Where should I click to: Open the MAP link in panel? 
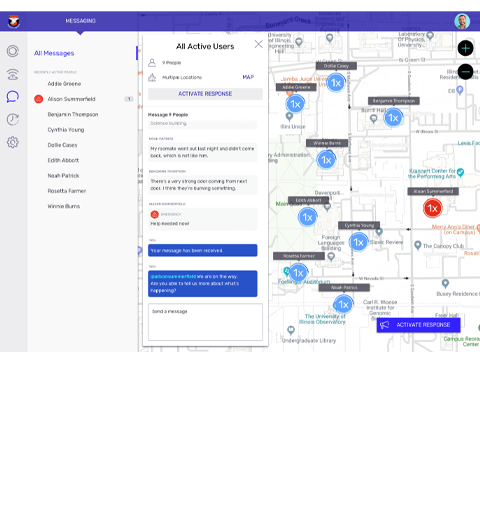pos(248,77)
